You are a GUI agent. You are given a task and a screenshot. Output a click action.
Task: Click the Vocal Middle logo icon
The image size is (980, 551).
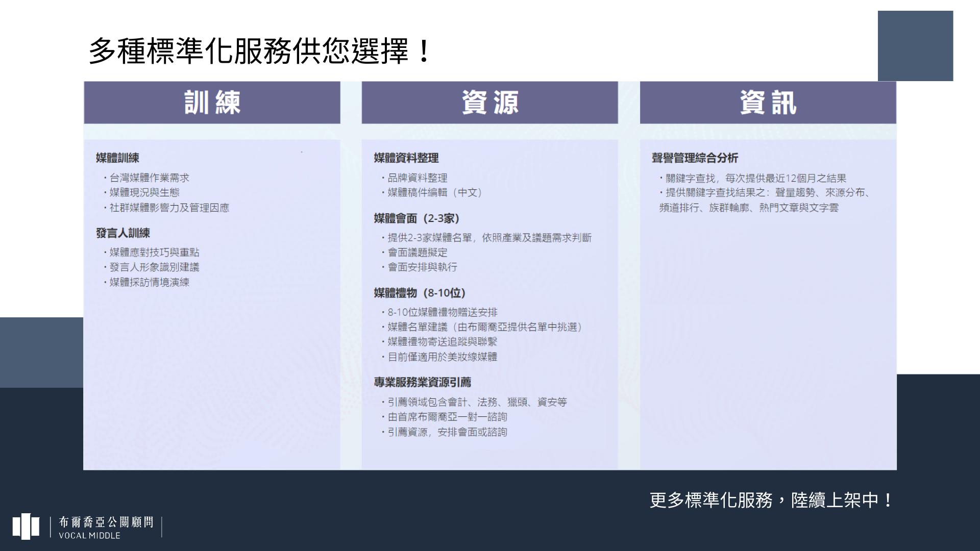click(x=26, y=527)
